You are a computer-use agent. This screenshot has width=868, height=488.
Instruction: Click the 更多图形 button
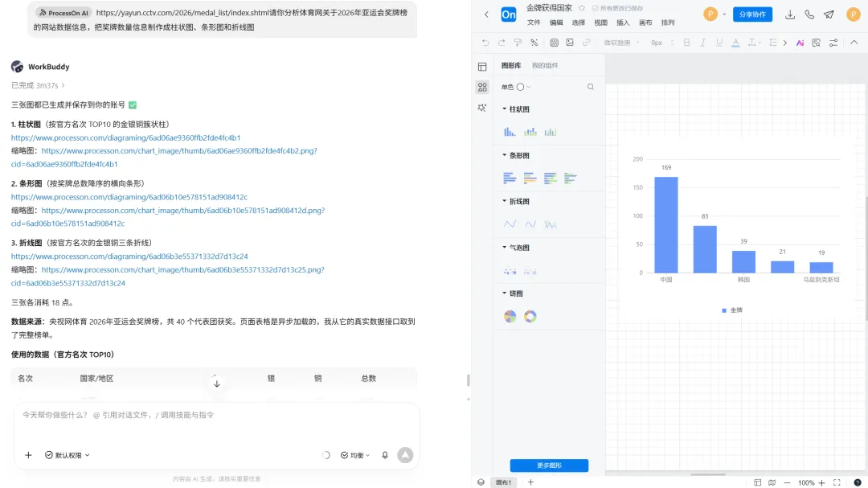click(x=549, y=465)
